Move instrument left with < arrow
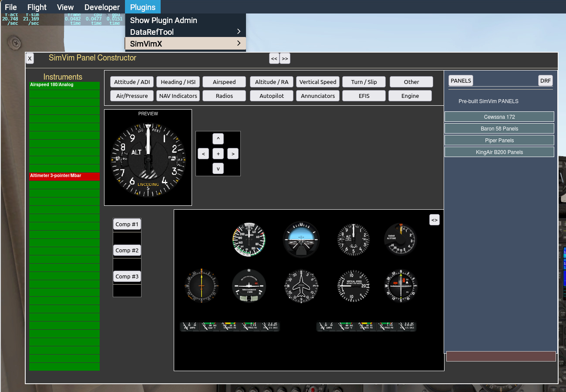 (203, 154)
